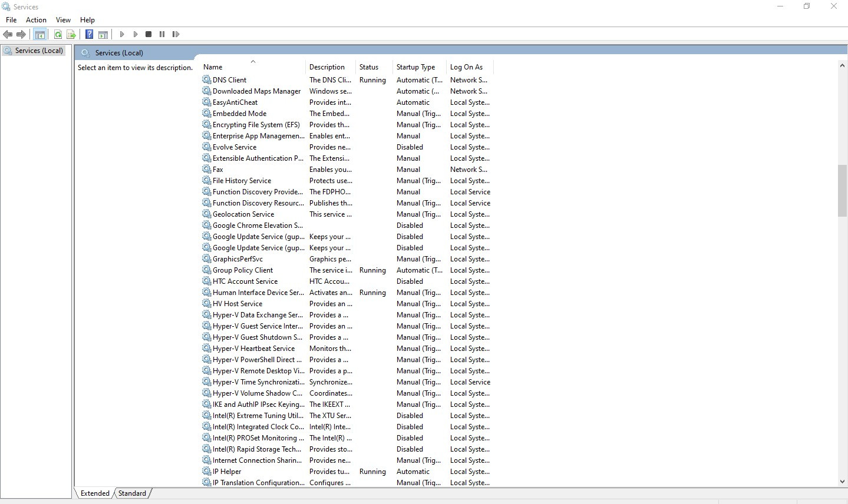Open the Action menu
The height and width of the screenshot is (504, 848).
tap(36, 19)
